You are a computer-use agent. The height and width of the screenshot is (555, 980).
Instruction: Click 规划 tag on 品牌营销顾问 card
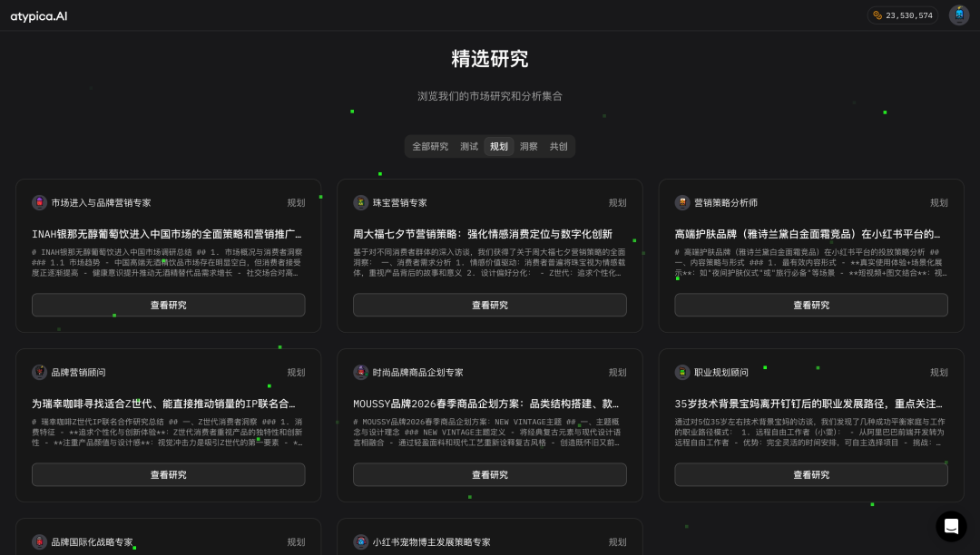click(296, 373)
